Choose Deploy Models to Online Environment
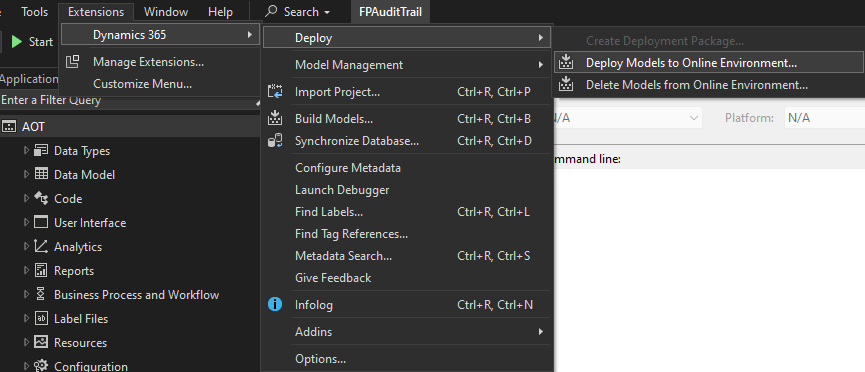 tap(708, 62)
